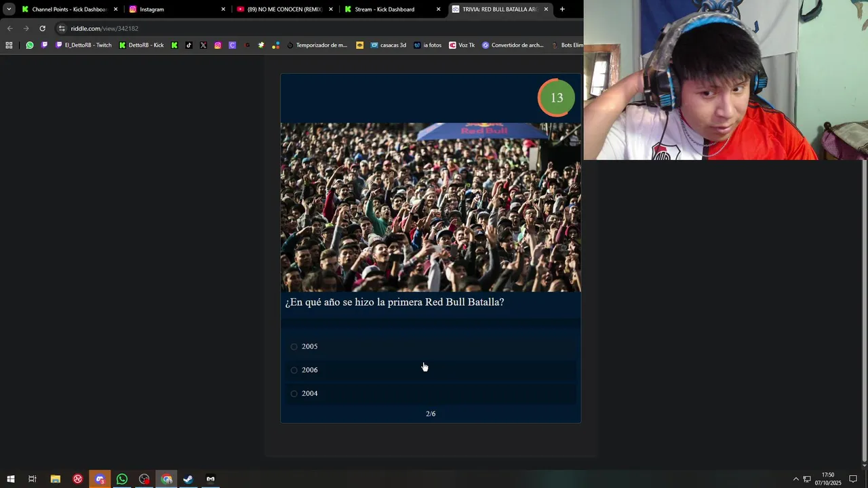Open the notification center icon
Image resolution: width=868 pixels, height=488 pixels.
coord(853,479)
